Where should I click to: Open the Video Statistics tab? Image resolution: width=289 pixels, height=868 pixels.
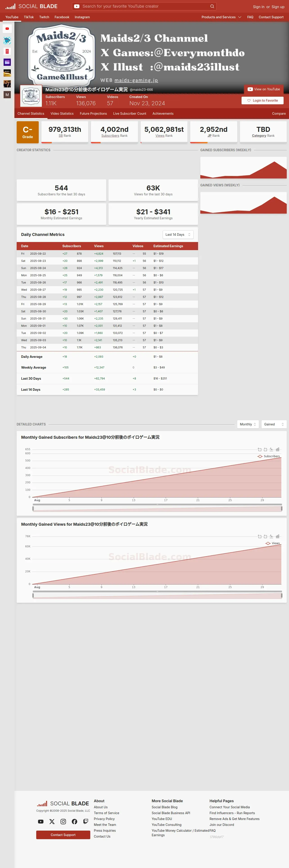pos(62,114)
